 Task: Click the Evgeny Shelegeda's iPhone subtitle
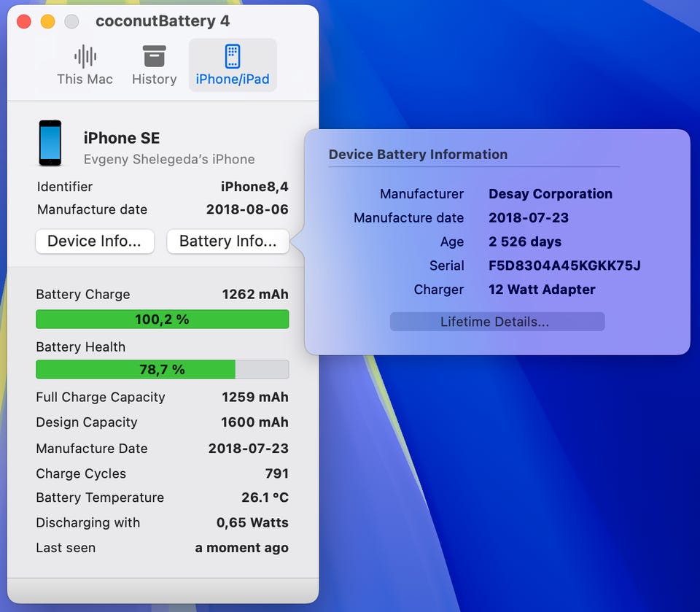(x=169, y=159)
